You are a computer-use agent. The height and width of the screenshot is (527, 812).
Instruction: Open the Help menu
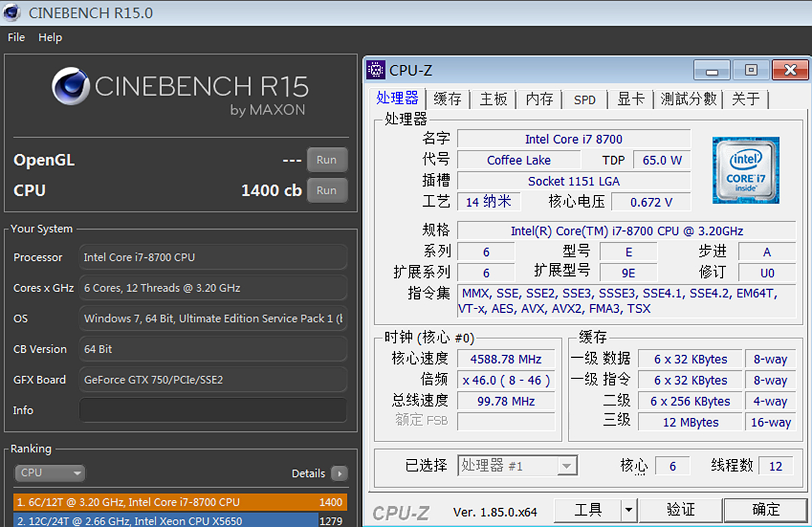(x=50, y=37)
